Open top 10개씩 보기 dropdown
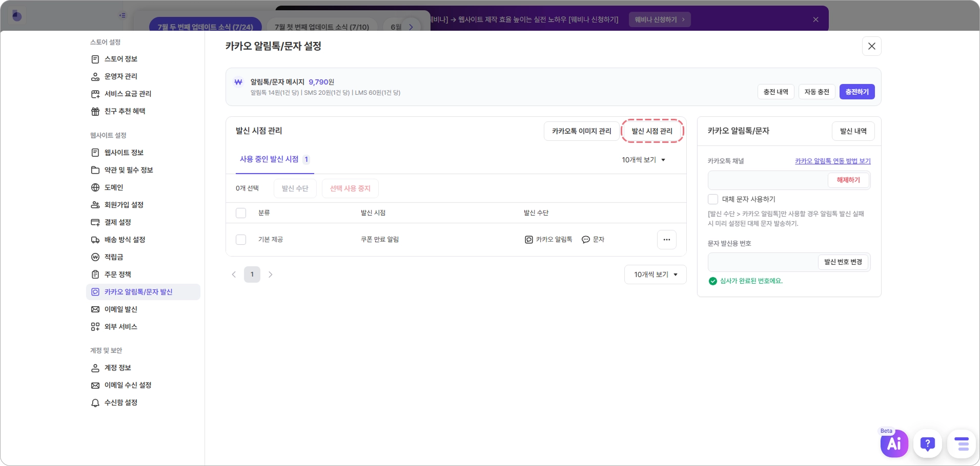 coord(644,160)
